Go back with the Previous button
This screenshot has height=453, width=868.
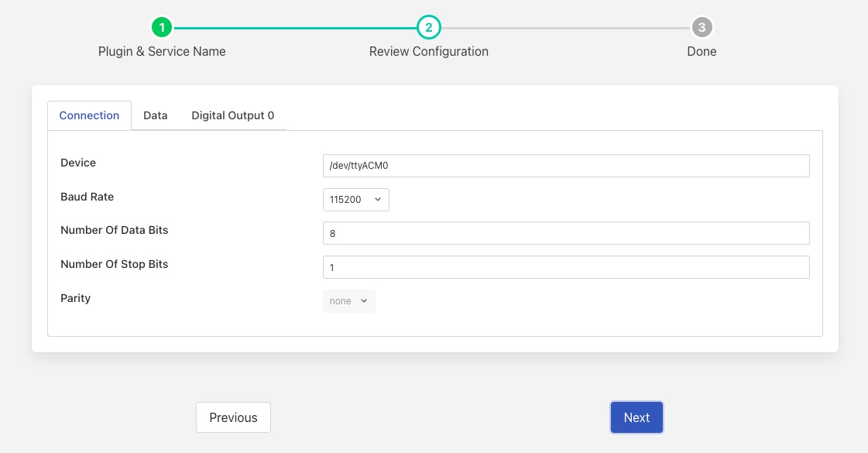[233, 417]
